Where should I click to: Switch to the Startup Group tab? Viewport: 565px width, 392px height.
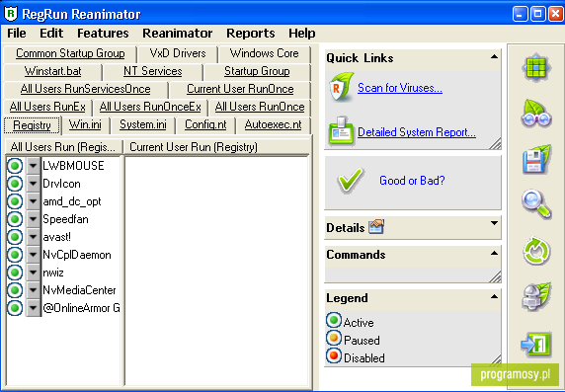[x=257, y=71]
